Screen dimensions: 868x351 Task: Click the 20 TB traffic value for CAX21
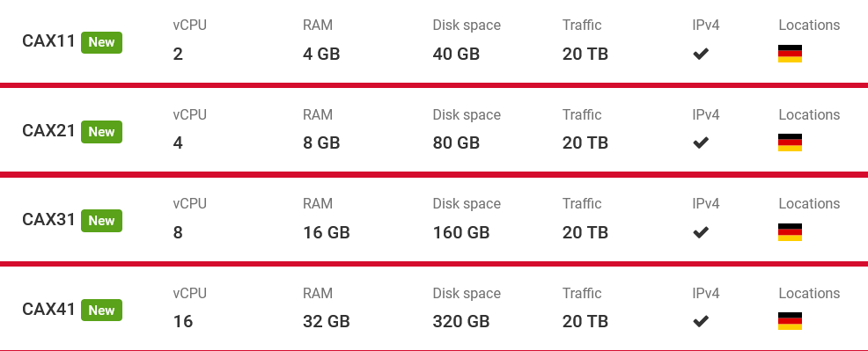click(x=585, y=143)
